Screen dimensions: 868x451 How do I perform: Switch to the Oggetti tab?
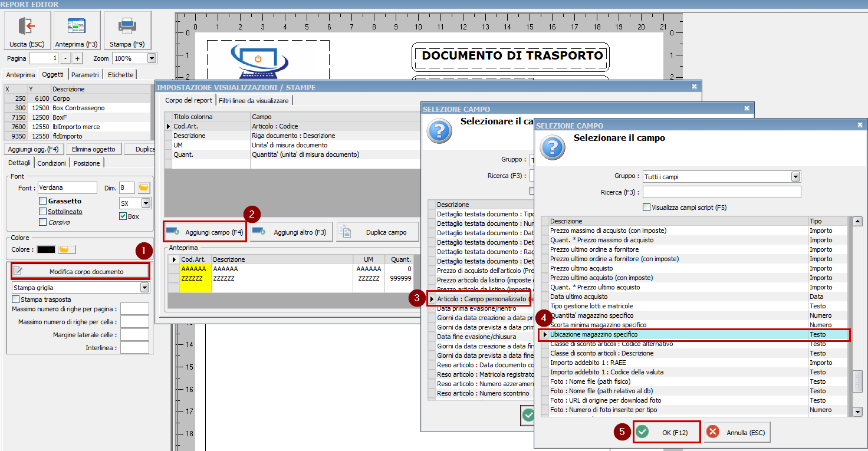pos(53,75)
